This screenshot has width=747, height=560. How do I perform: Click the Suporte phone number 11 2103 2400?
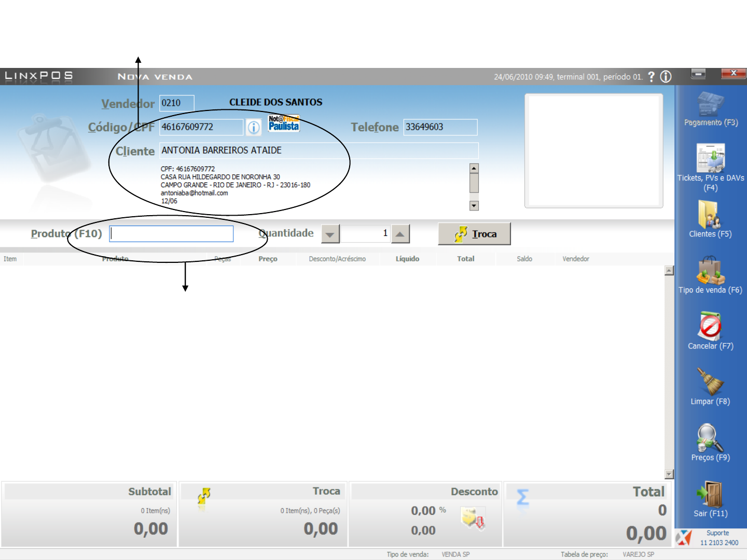pos(719,543)
